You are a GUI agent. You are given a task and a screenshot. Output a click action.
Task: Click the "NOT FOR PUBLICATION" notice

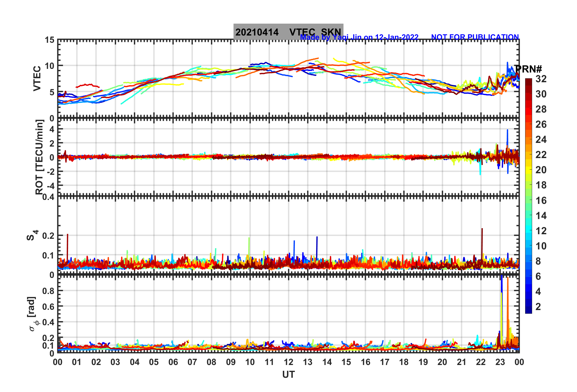point(475,37)
